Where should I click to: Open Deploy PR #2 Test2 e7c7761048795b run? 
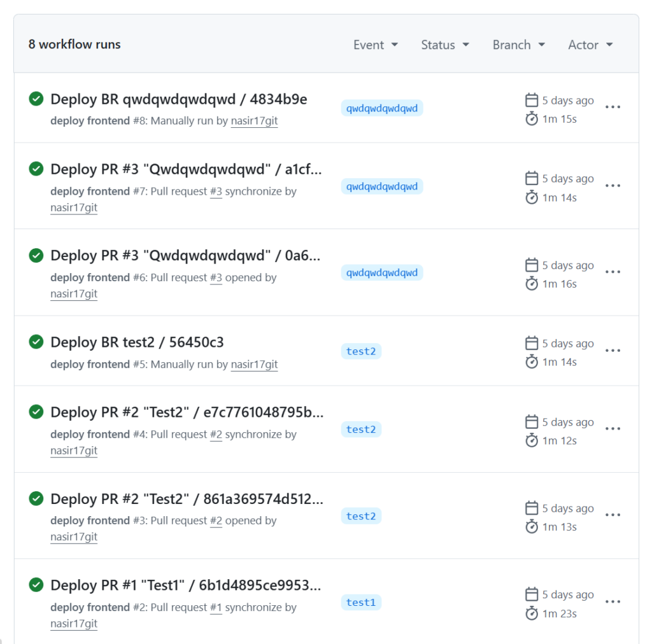tap(187, 412)
